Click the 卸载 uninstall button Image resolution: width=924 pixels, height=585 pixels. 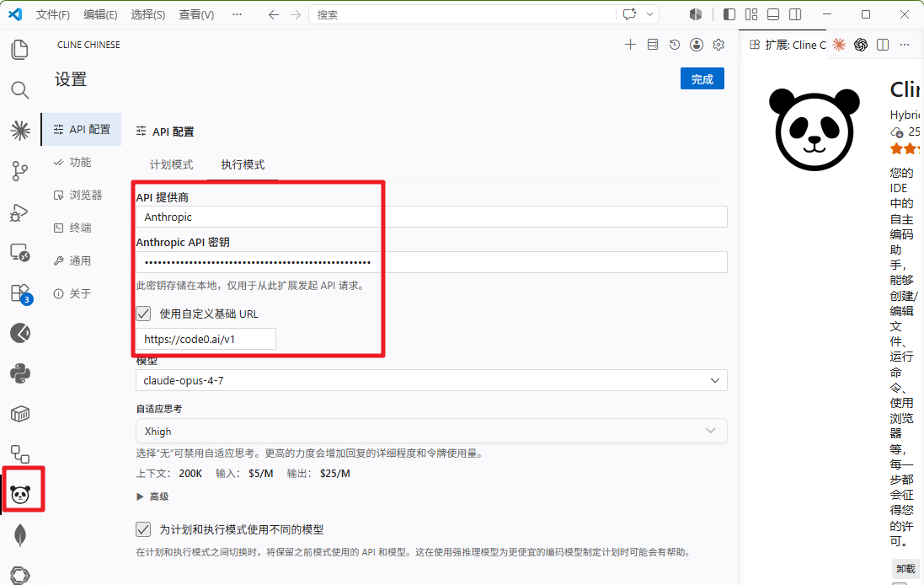tap(905, 569)
